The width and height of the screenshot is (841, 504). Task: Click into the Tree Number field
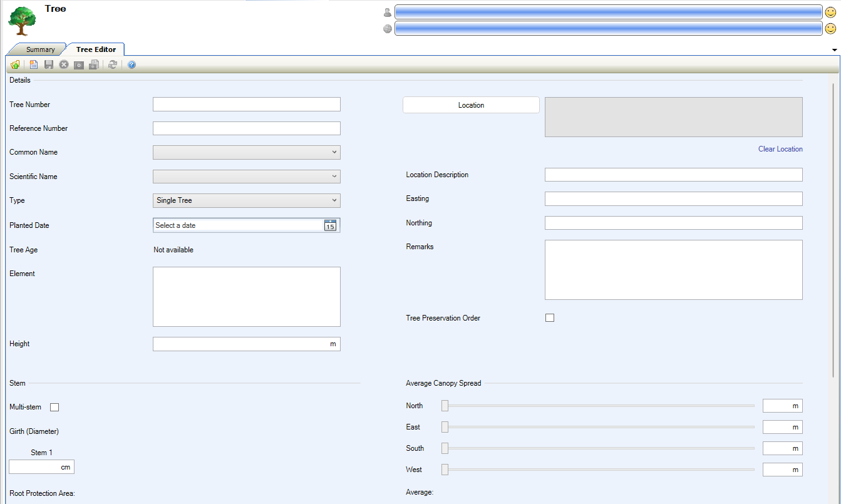click(x=247, y=105)
